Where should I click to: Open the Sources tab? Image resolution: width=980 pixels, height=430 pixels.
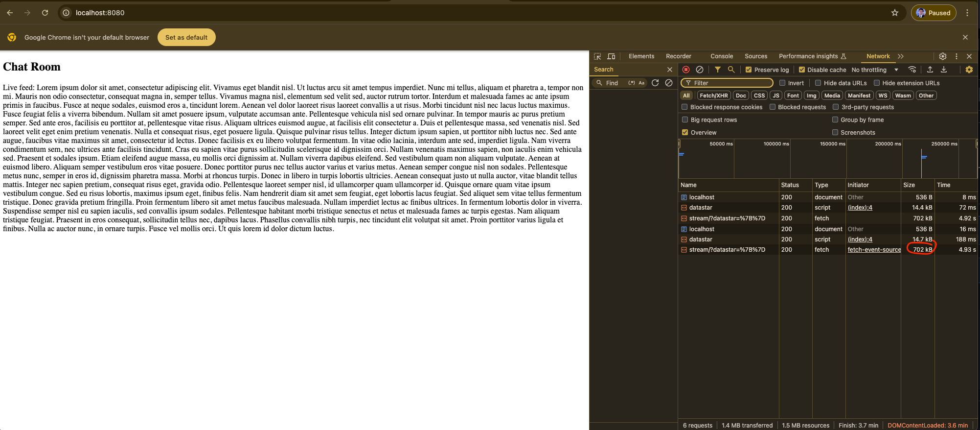pos(756,56)
